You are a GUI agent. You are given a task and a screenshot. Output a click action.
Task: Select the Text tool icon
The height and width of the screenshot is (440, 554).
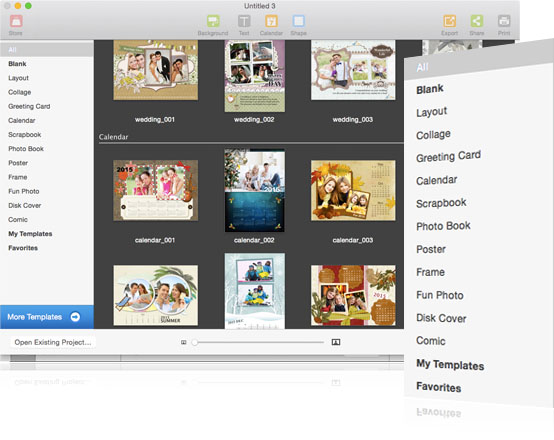click(x=244, y=21)
